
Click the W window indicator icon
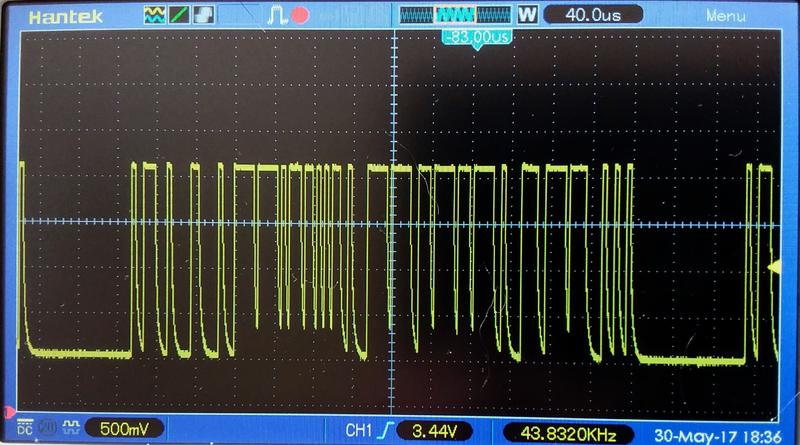tap(528, 14)
